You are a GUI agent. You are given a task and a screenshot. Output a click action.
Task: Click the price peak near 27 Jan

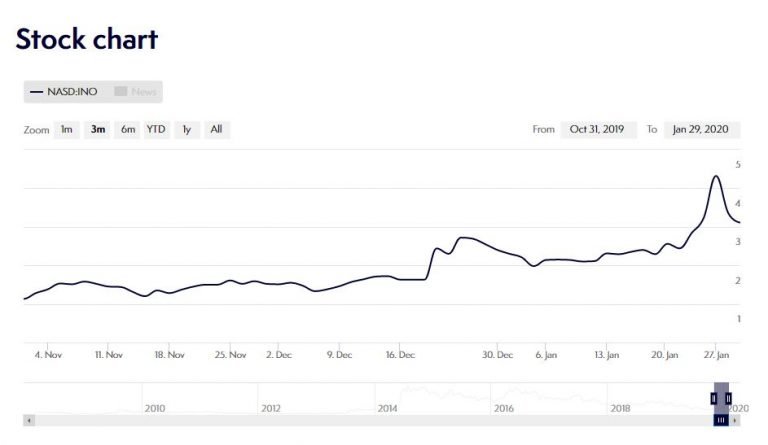715,177
